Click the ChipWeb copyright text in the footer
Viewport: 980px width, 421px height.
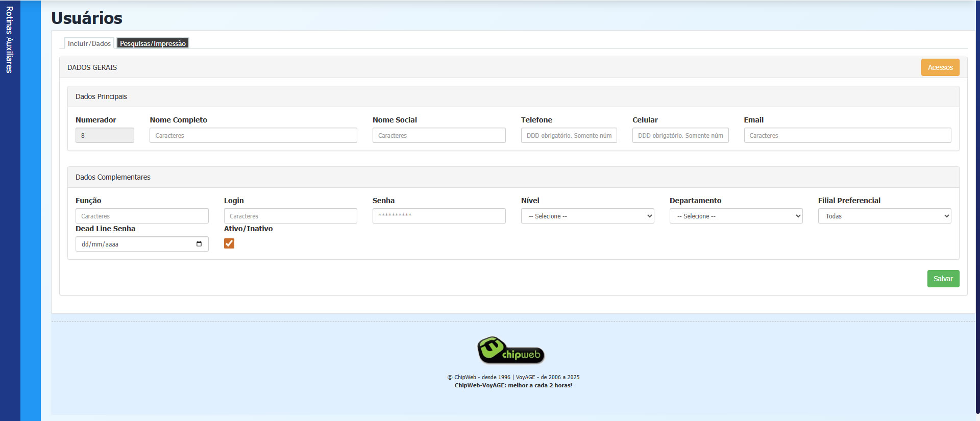(513, 378)
